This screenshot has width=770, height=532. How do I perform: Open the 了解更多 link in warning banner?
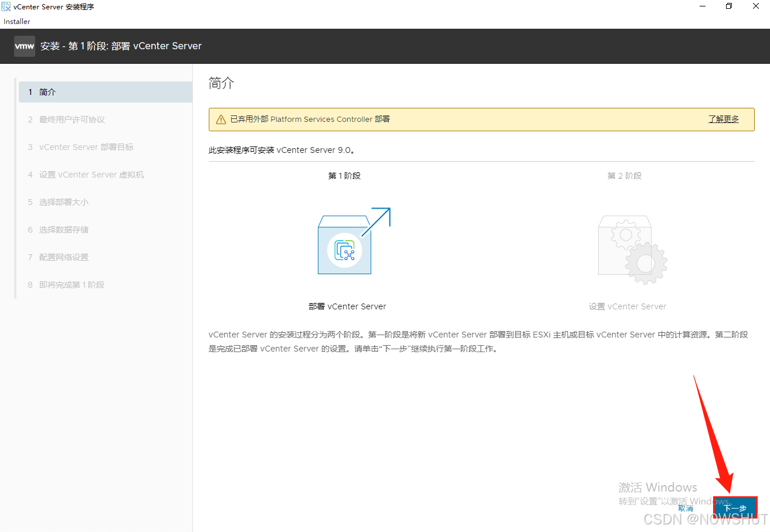pyautogui.click(x=724, y=119)
